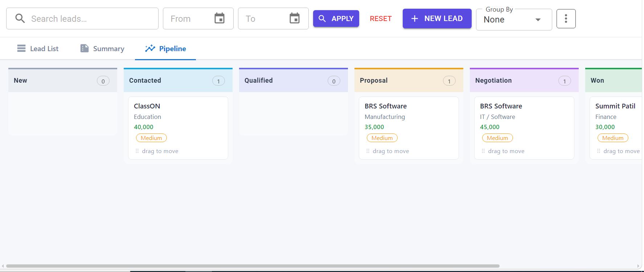Click the APPLY button
Viewport: 644px width, 272px height.
coord(336,18)
